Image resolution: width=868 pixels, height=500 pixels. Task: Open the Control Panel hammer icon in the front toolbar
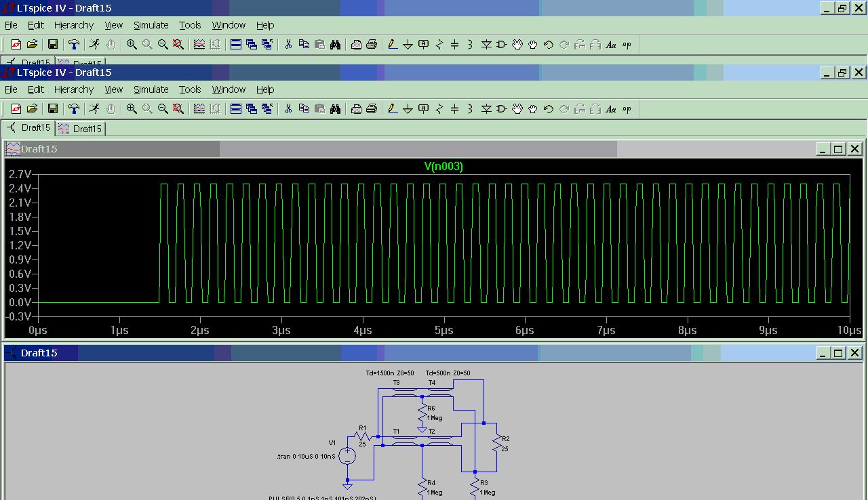click(74, 109)
